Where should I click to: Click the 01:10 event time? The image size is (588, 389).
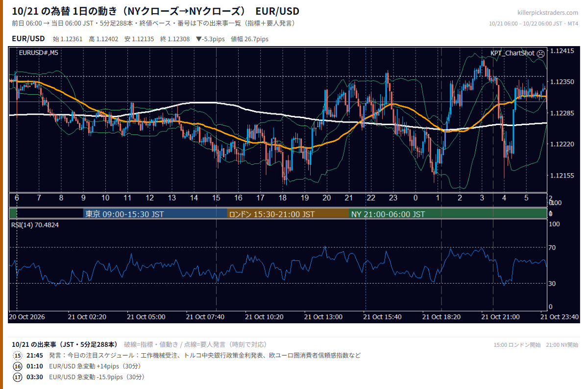pos(35,366)
